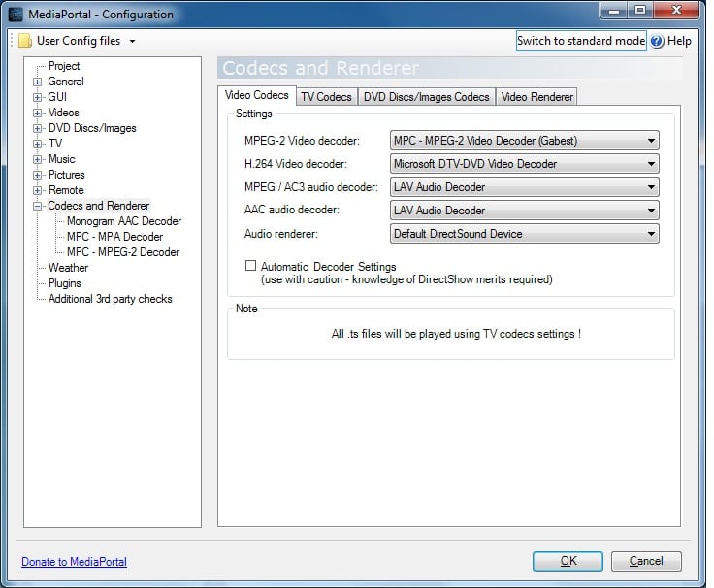Switch to the TV Codecs tab
The height and width of the screenshot is (588, 714).
[326, 97]
